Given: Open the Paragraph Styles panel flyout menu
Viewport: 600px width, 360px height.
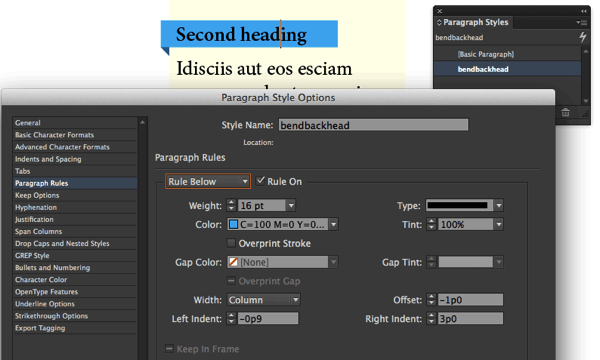Looking at the screenshot, I should [x=582, y=23].
